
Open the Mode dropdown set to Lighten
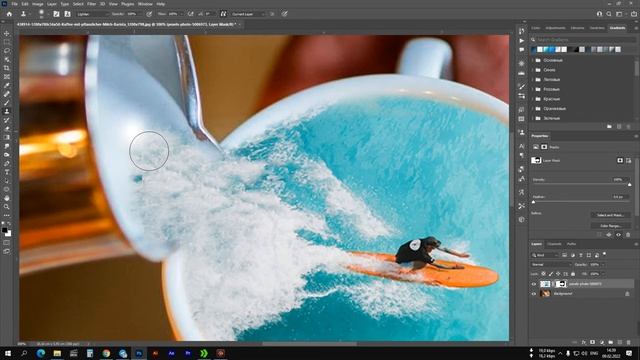tap(93, 14)
